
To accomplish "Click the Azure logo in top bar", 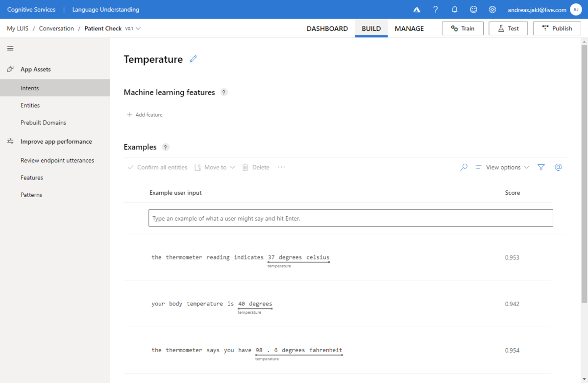I will 416,9.
